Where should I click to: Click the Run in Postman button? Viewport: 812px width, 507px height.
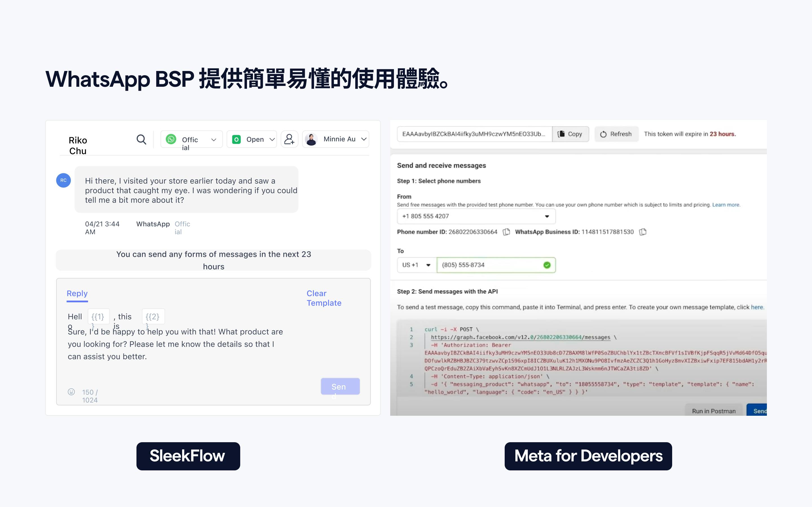(714, 411)
